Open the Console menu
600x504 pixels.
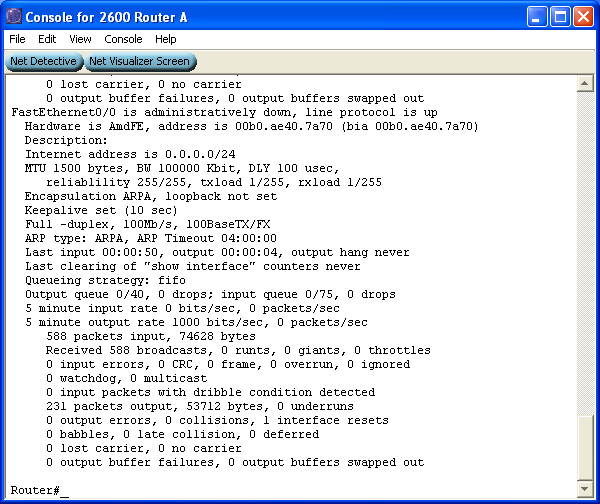[x=123, y=39]
